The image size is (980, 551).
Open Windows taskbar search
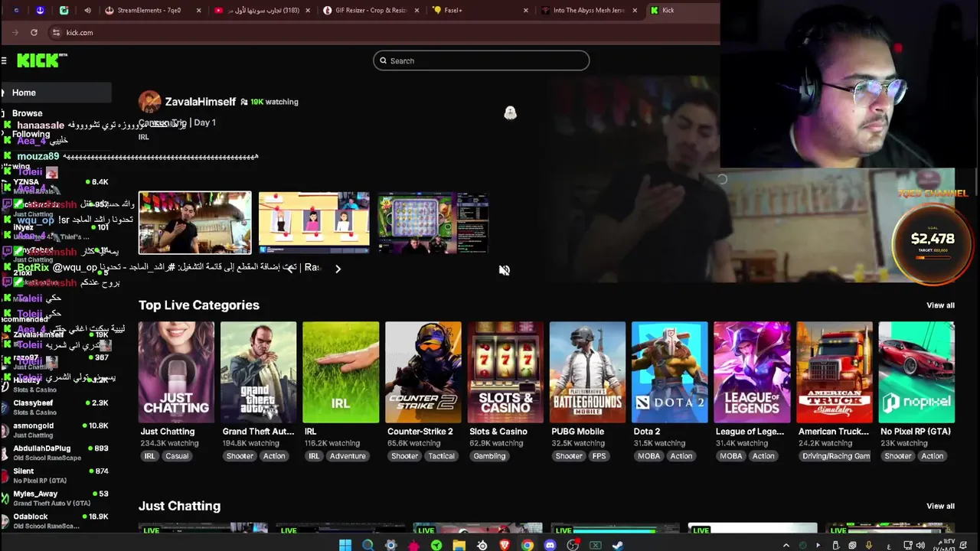(x=368, y=546)
